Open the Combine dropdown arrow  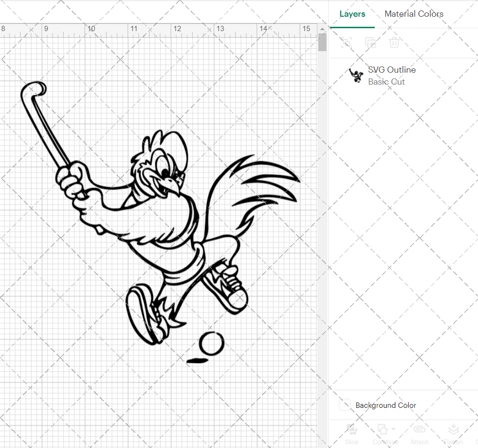point(393,429)
